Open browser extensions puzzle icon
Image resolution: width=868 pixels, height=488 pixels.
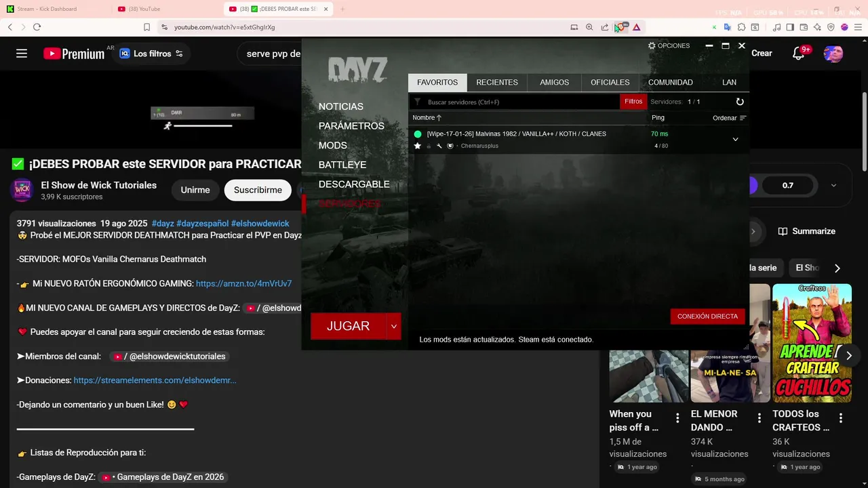tap(741, 27)
